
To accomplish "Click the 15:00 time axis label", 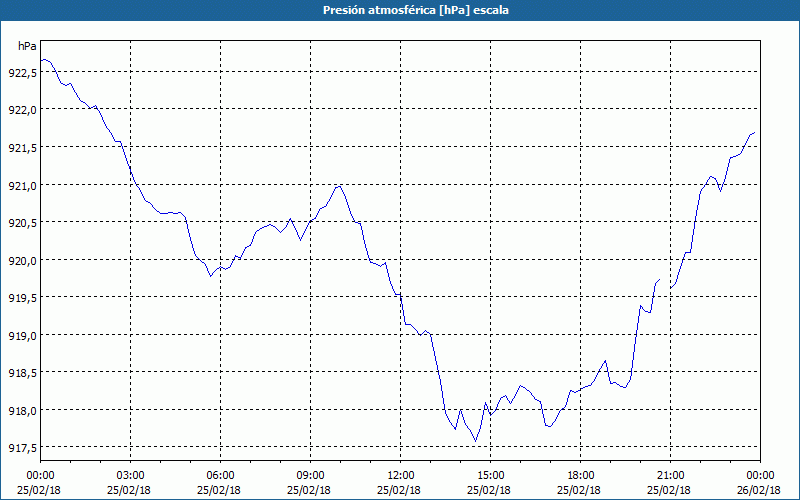I will (x=491, y=476).
